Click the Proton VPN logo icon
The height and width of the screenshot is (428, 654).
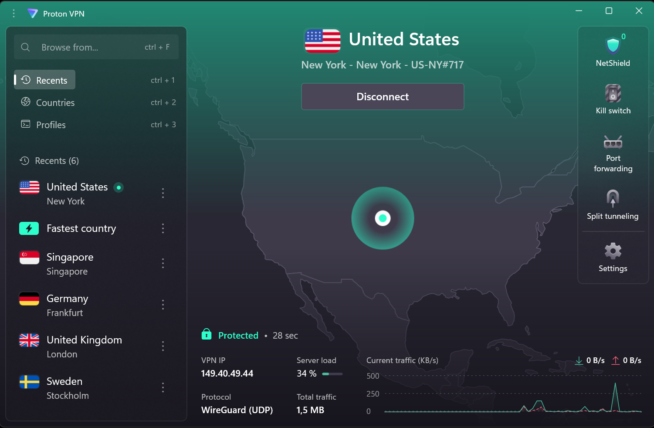[32, 13]
